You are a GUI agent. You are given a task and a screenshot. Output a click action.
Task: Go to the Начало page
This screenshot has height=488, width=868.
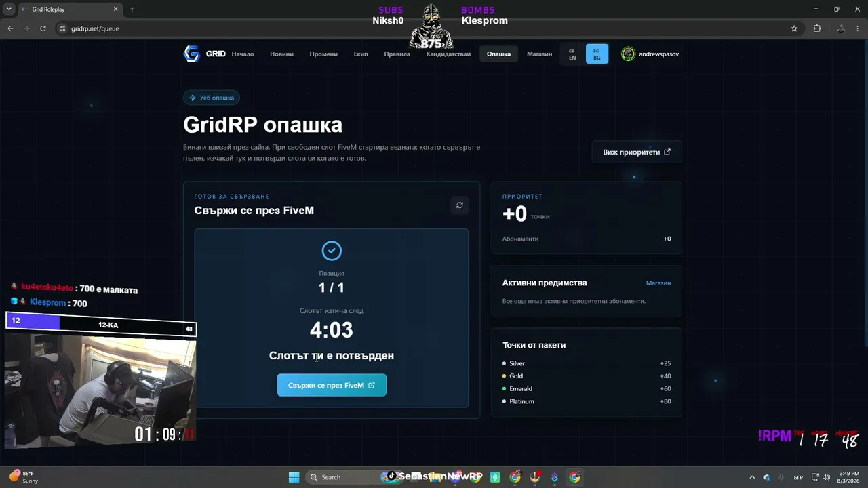pos(243,54)
